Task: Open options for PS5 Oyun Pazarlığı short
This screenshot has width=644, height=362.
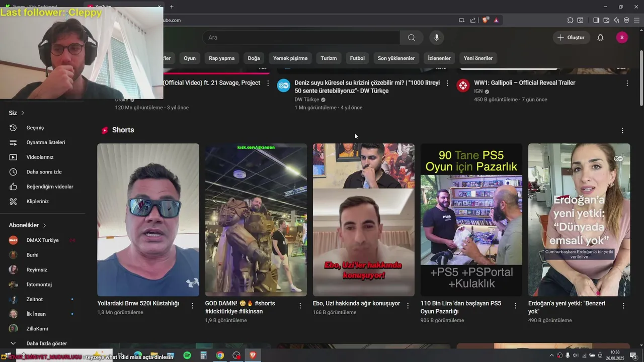Action: point(515,306)
